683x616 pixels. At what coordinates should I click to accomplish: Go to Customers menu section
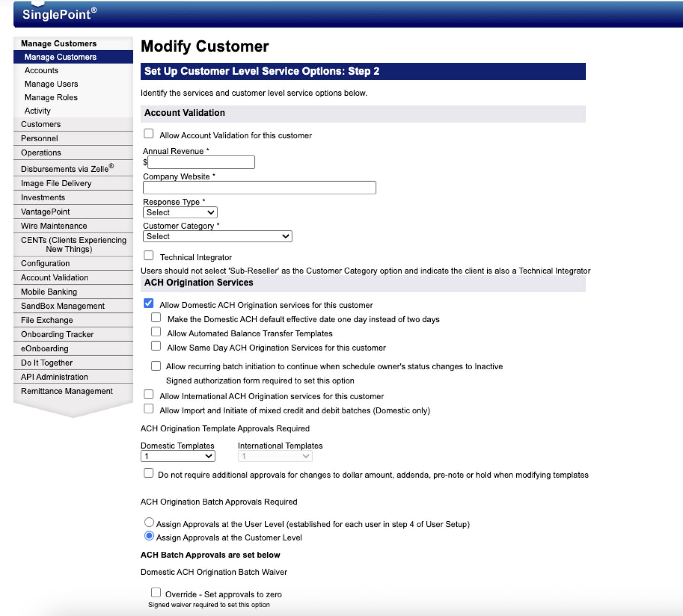(x=73, y=124)
